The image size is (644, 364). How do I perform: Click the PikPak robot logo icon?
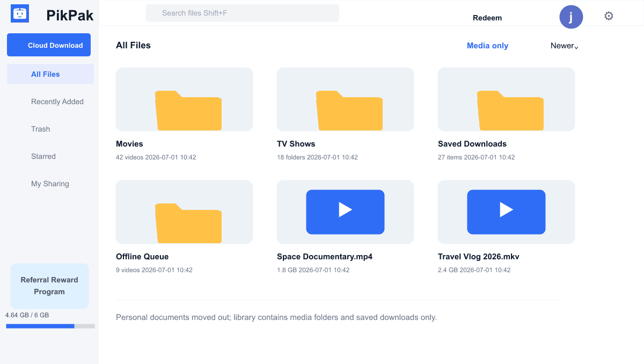[20, 14]
